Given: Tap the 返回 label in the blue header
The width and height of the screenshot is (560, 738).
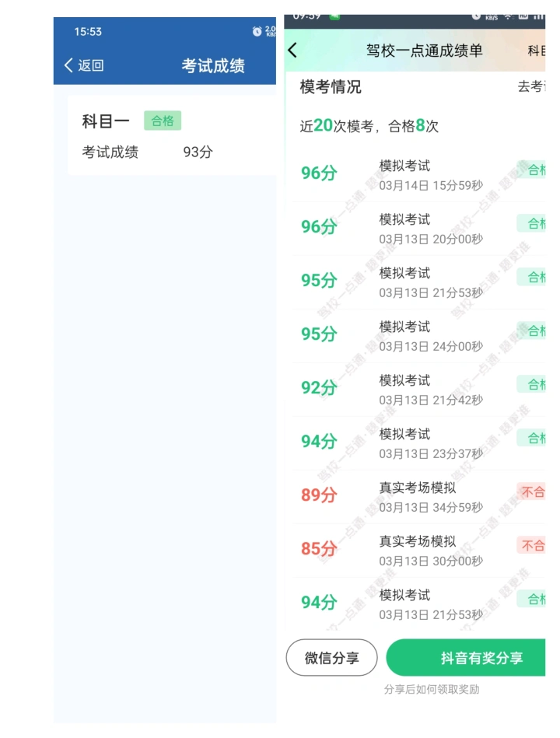Looking at the screenshot, I should click(91, 65).
